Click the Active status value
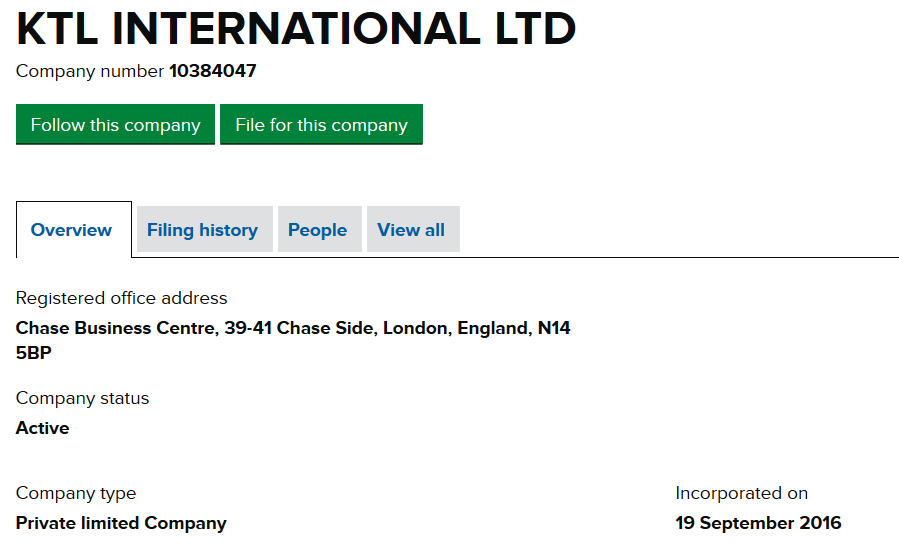This screenshot has height=550, width=899. (43, 428)
